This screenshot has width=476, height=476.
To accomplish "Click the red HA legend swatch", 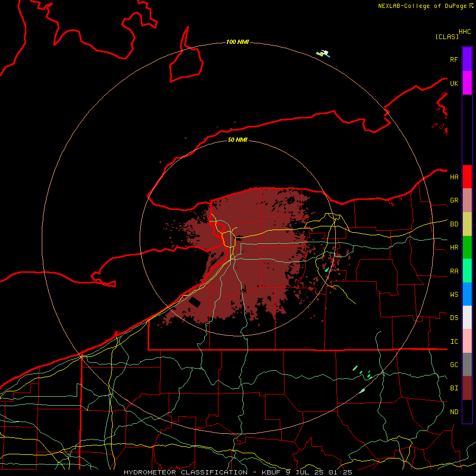I will 467,177.
